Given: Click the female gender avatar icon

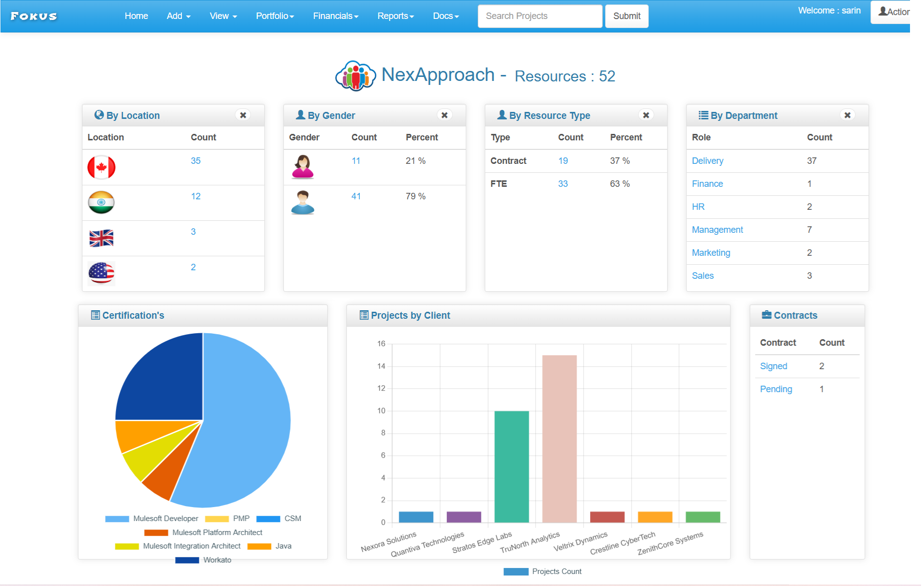Looking at the screenshot, I should tap(303, 167).
